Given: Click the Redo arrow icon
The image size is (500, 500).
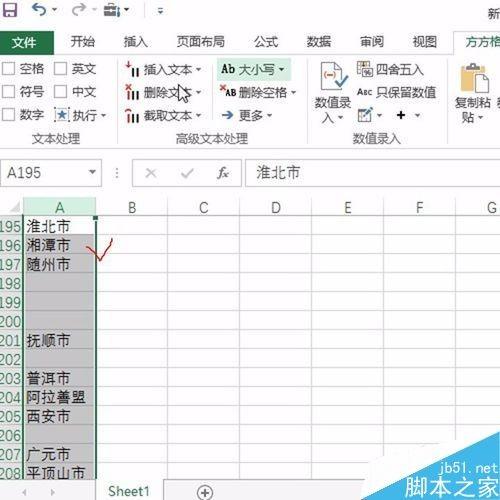Looking at the screenshot, I should [79, 10].
